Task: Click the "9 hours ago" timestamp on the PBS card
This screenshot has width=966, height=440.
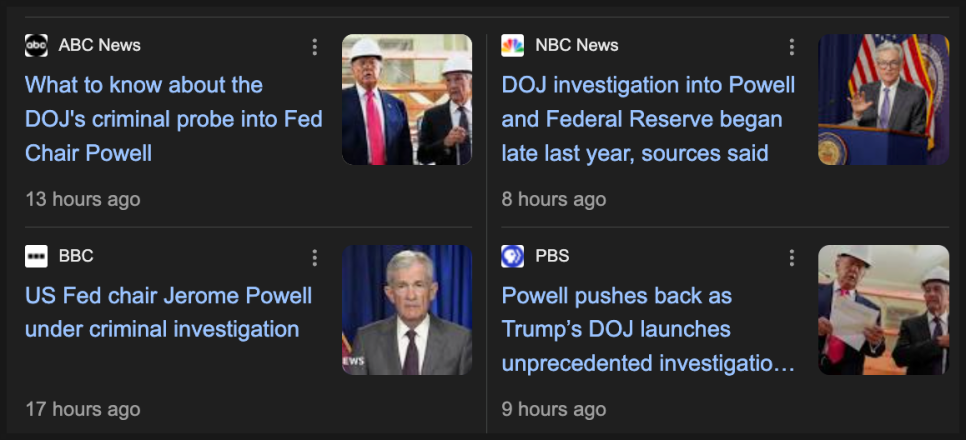Action: pos(554,409)
